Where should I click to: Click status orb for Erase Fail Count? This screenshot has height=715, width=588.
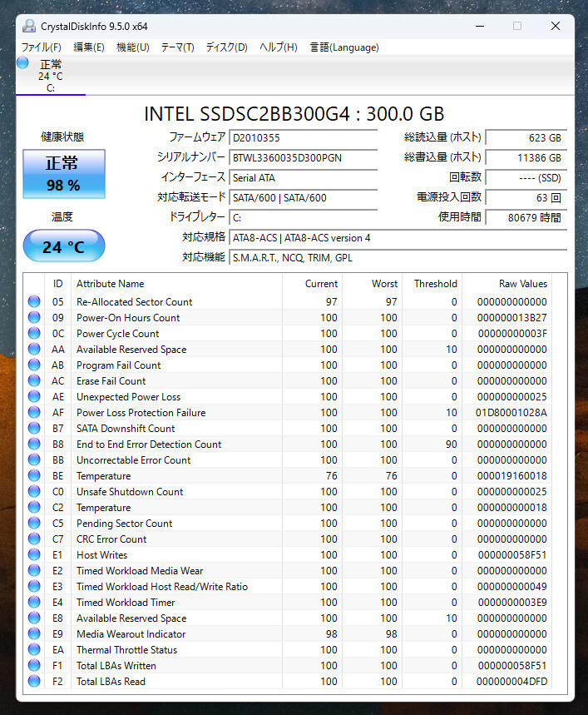tap(34, 380)
